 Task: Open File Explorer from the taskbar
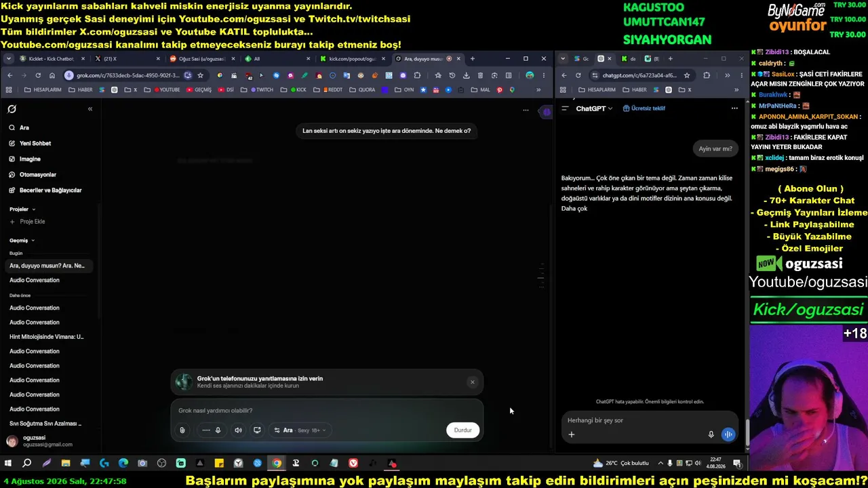click(66, 464)
